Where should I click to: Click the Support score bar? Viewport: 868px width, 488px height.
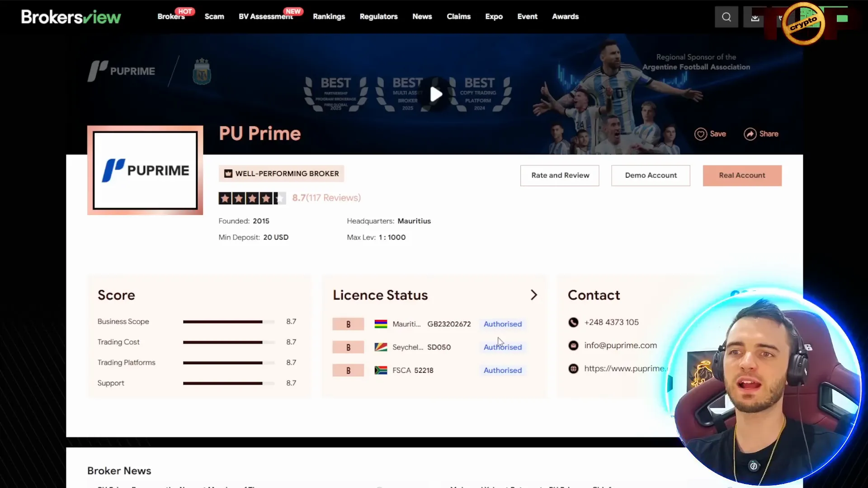pos(229,383)
